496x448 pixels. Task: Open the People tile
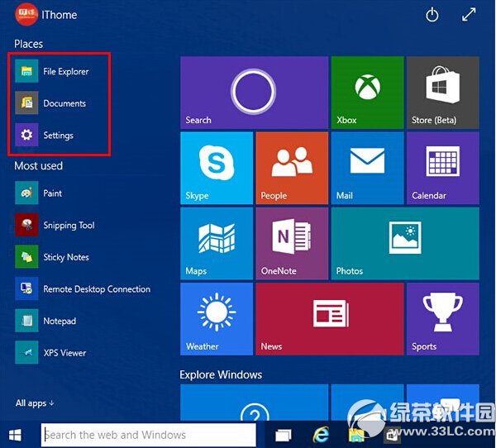click(292, 168)
